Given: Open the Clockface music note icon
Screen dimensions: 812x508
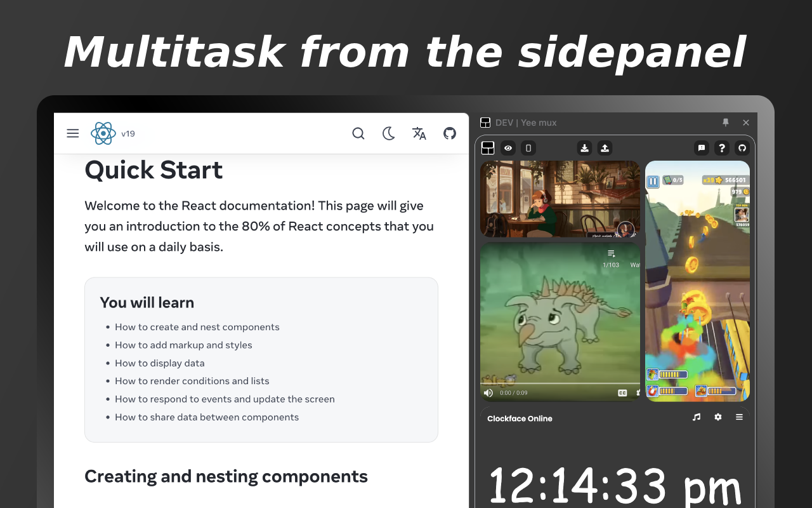Looking at the screenshot, I should [697, 417].
